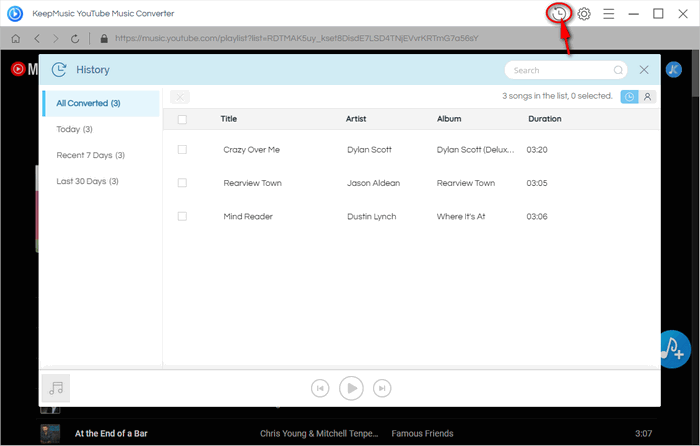Open YouTube Music logo behind the panel
The height and width of the screenshot is (446, 700).
pos(24,69)
